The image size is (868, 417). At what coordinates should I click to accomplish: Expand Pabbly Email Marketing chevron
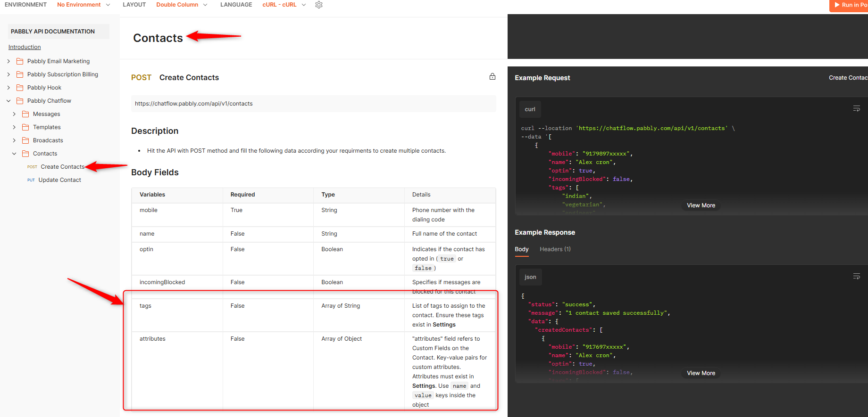click(x=8, y=61)
